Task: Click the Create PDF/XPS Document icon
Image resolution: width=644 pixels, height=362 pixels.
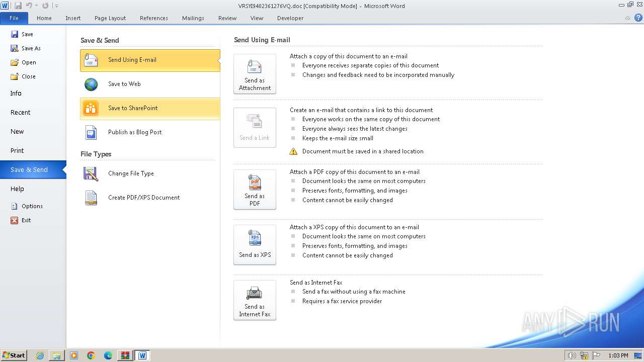Action: pos(91,198)
